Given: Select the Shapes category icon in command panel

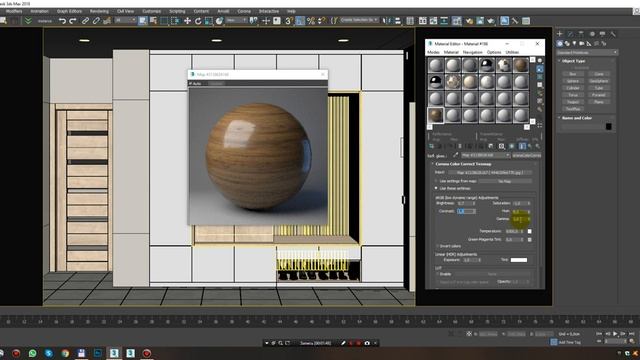Looking at the screenshot, I should coord(567,43).
